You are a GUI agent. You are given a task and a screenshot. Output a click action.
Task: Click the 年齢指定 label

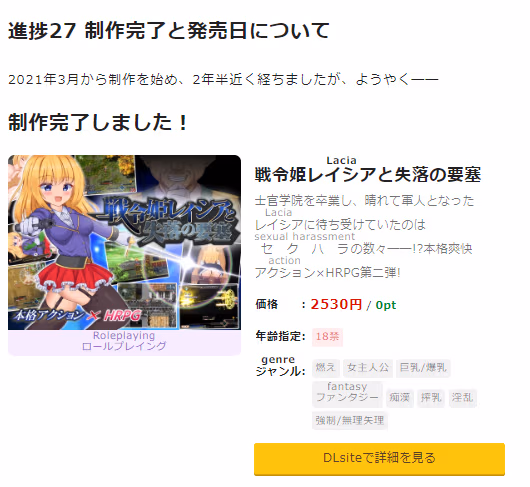[281, 336]
